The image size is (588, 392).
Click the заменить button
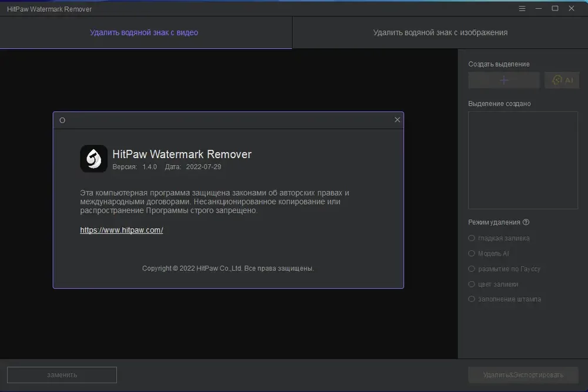point(62,375)
